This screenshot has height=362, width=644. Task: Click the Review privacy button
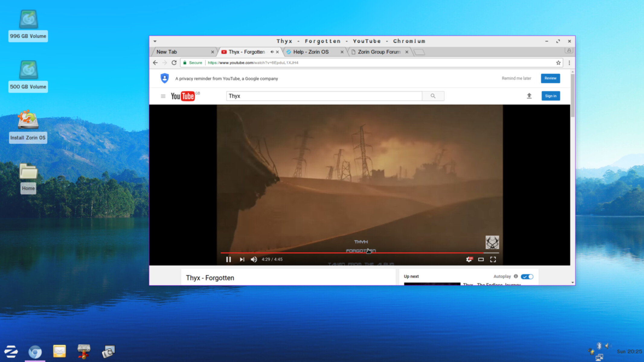pyautogui.click(x=550, y=78)
